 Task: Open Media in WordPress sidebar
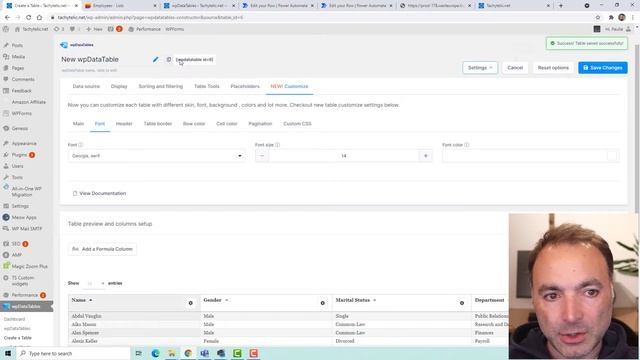pyautogui.click(x=18, y=57)
